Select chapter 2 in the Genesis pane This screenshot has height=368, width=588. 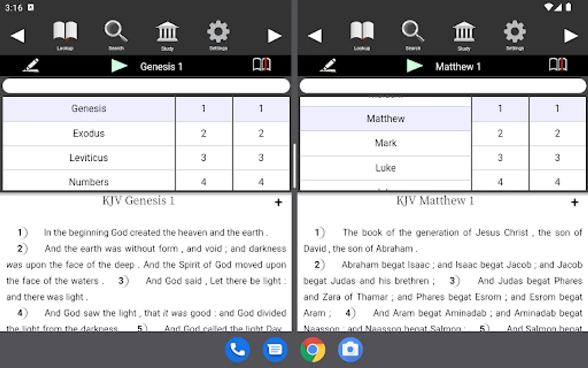204,133
